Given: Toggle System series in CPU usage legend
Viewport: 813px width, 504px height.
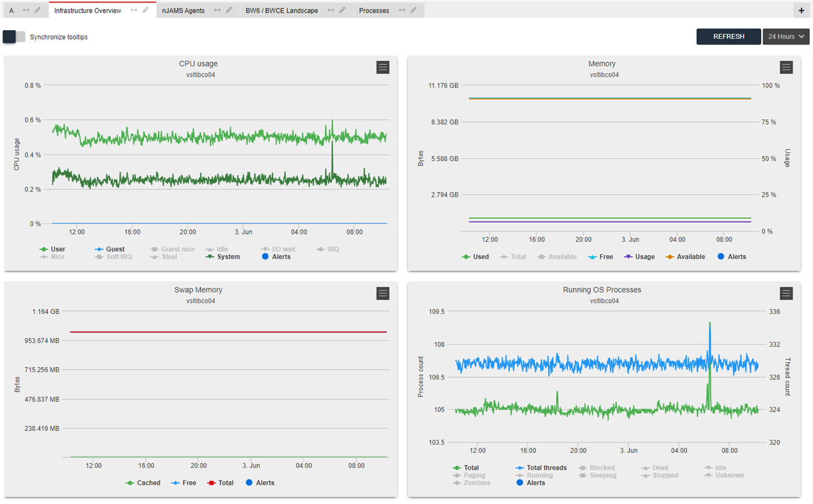Looking at the screenshot, I should pyautogui.click(x=223, y=257).
